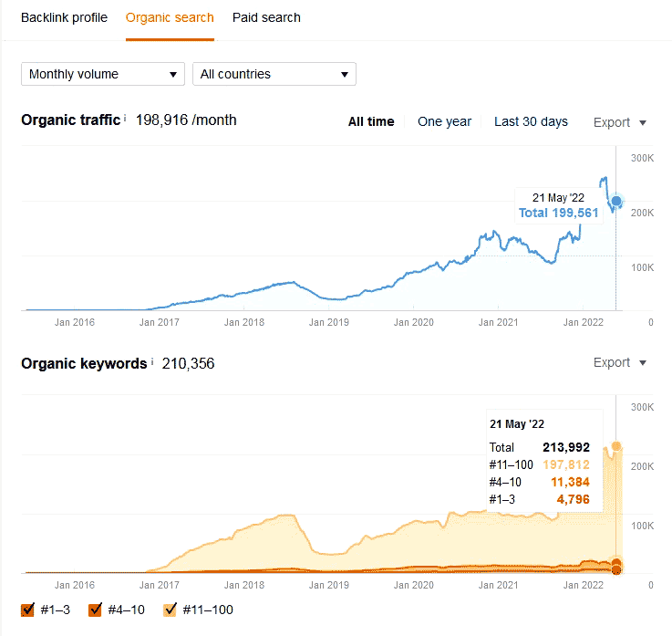The width and height of the screenshot is (672, 636).
Task: Disable the #11–100 positions checkbox
Action: coord(170,610)
